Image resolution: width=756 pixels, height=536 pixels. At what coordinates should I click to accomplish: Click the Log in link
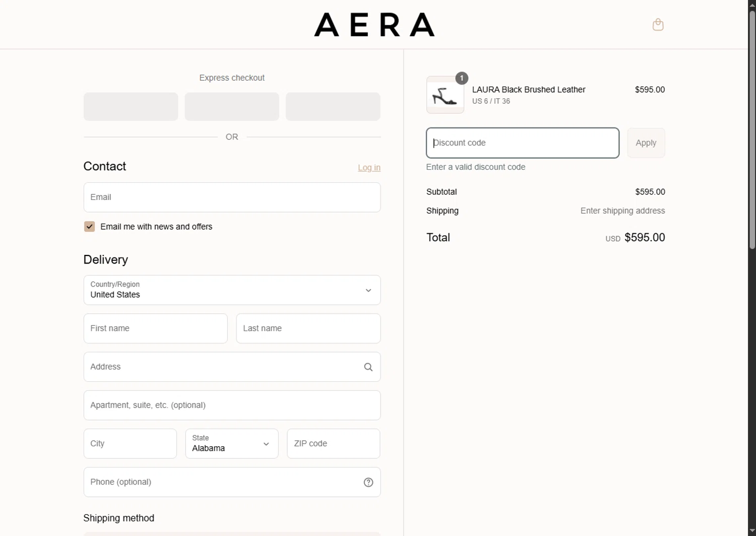tap(369, 167)
